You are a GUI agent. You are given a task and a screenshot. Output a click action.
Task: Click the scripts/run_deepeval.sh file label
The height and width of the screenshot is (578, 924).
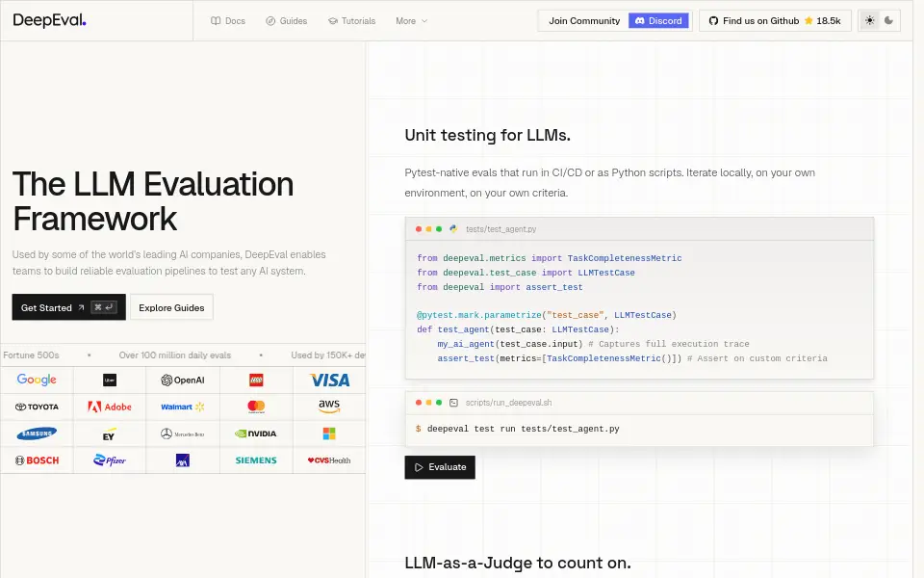[x=508, y=403]
